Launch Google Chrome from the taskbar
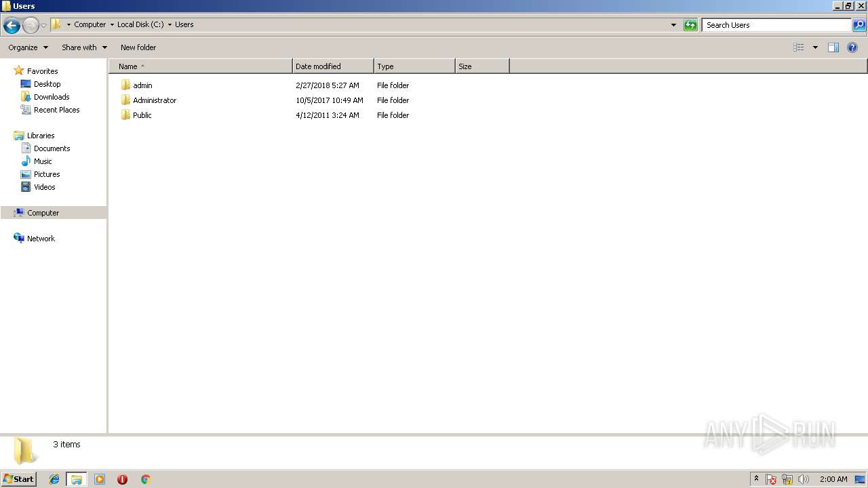Viewport: 868px width, 488px height. (x=145, y=479)
